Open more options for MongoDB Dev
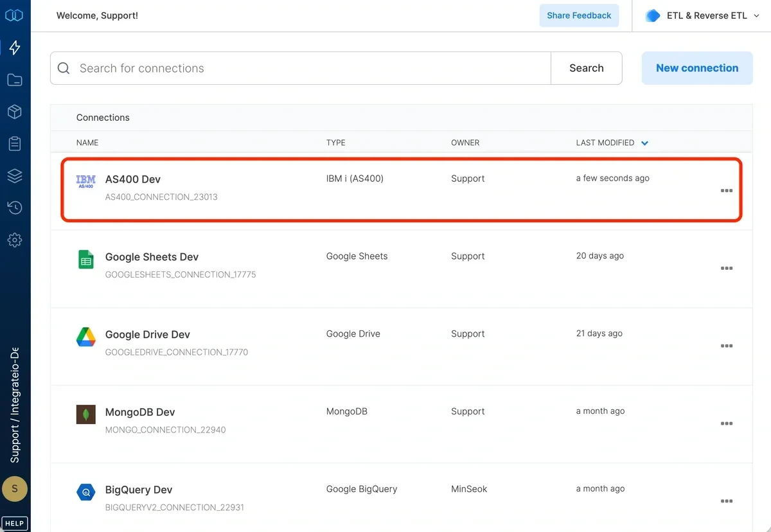Image resolution: width=771 pixels, height=532 pixels. [x=727, y=424]
